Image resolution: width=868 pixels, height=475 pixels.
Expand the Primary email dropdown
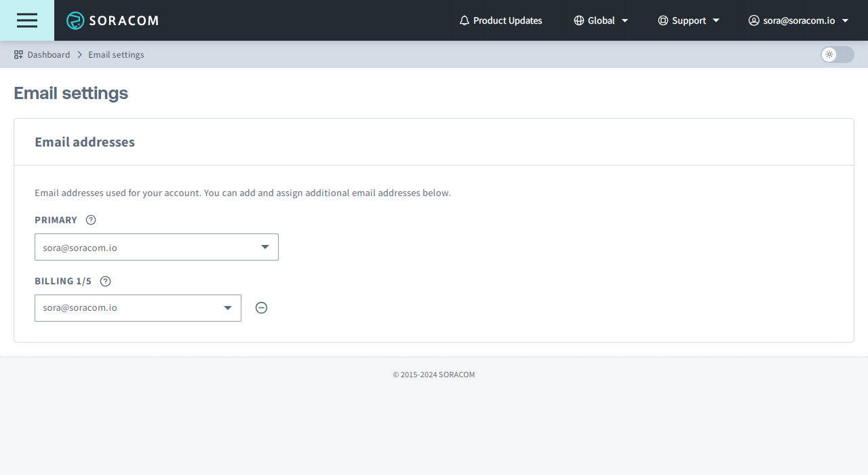(265, 247)
